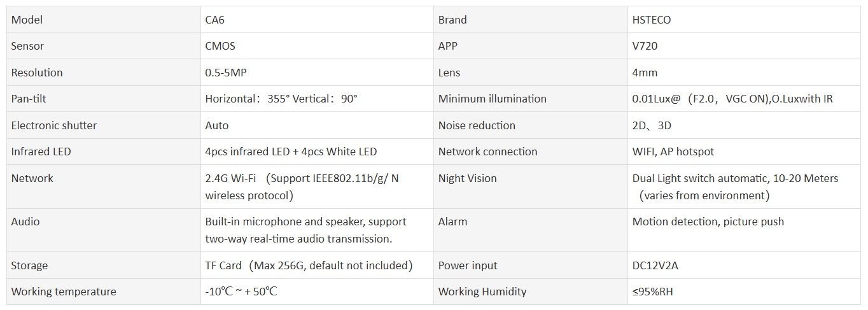Click the TF Card storage value

click(309, 265)
